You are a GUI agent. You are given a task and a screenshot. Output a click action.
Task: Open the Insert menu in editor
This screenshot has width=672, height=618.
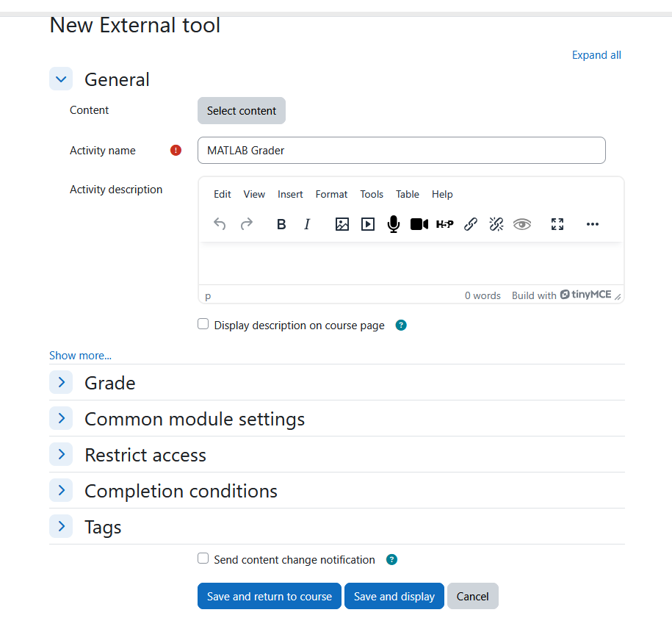pos(290,194)
